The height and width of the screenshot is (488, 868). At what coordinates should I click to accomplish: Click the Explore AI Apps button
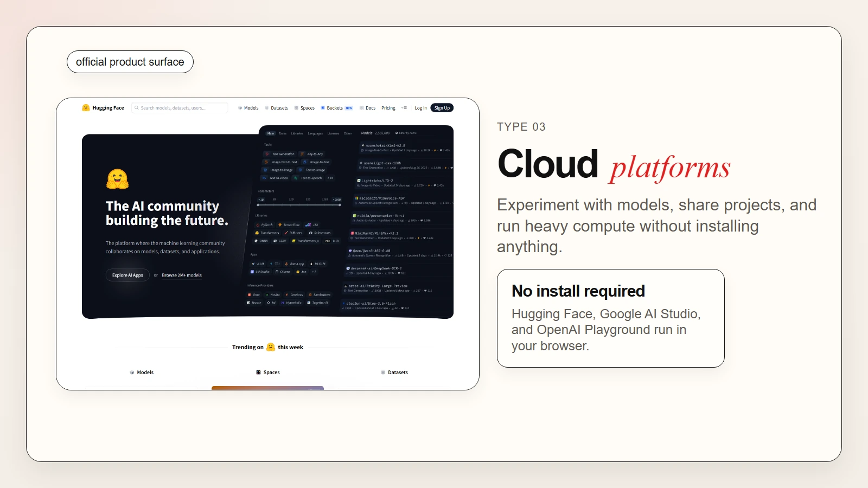tap(127, 275)
